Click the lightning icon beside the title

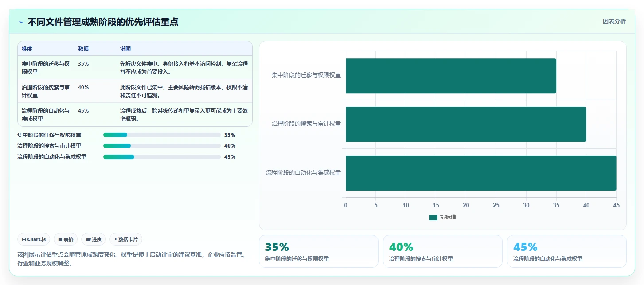coord(21,22)
